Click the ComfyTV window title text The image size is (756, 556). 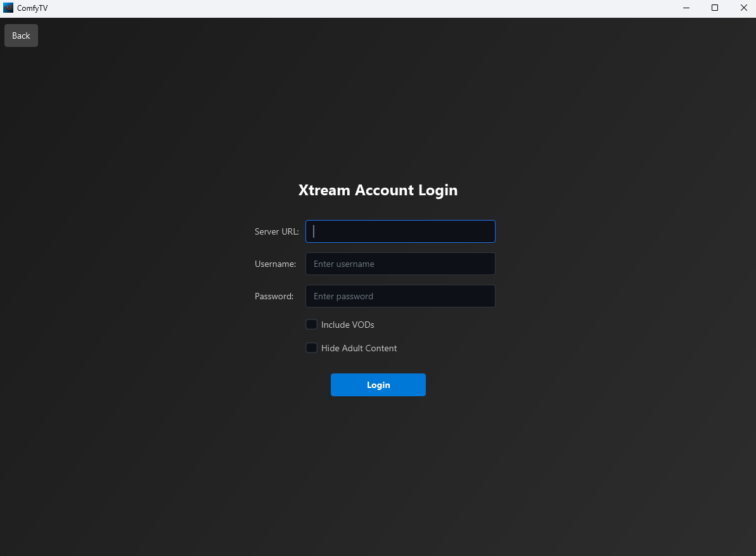[32, 8]
